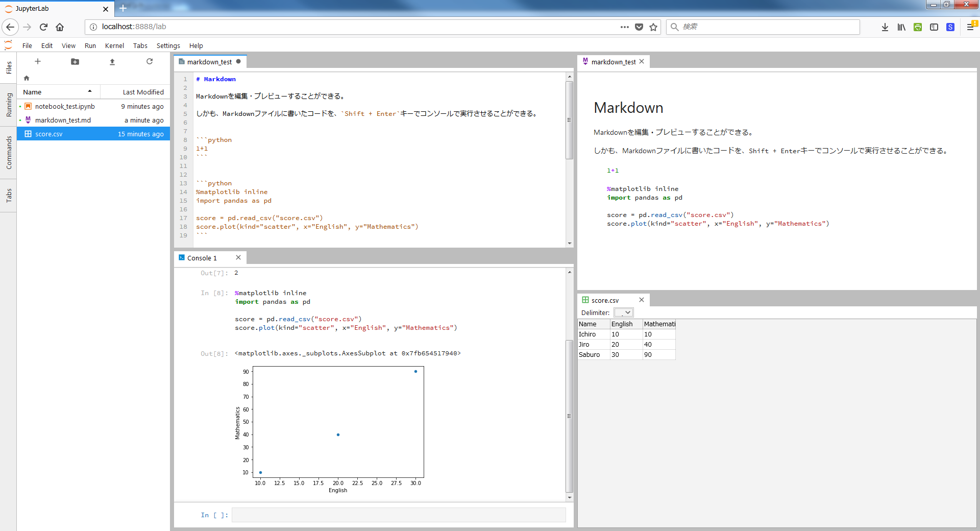Select the markdown_test preview tab
Viewport: 980px width, 531px height.
click(x=614, y=62)
